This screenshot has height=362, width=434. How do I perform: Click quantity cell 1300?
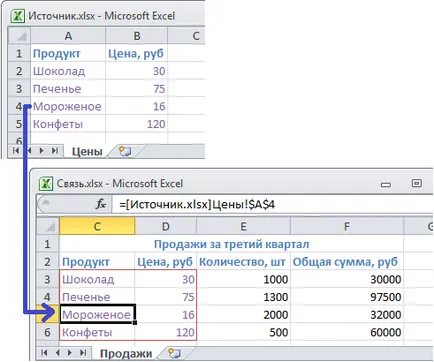coord(244,297)
